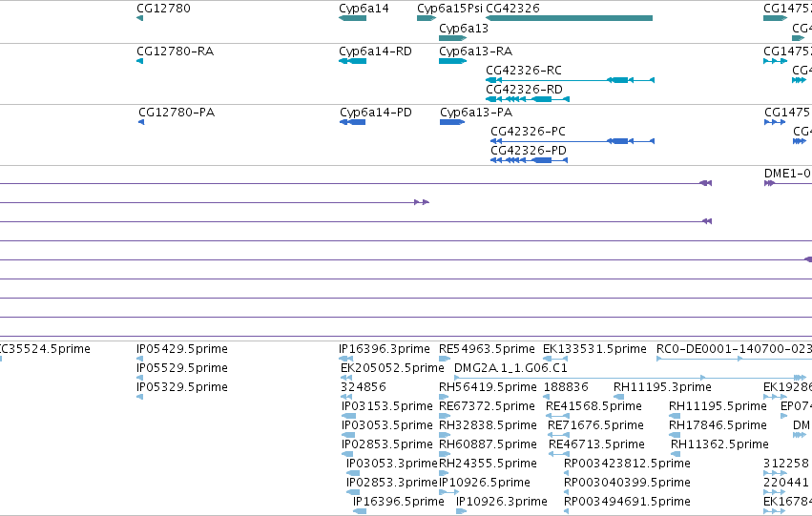
Task: Click the RH24355.5prime EST label
Action: click(488, 464)
